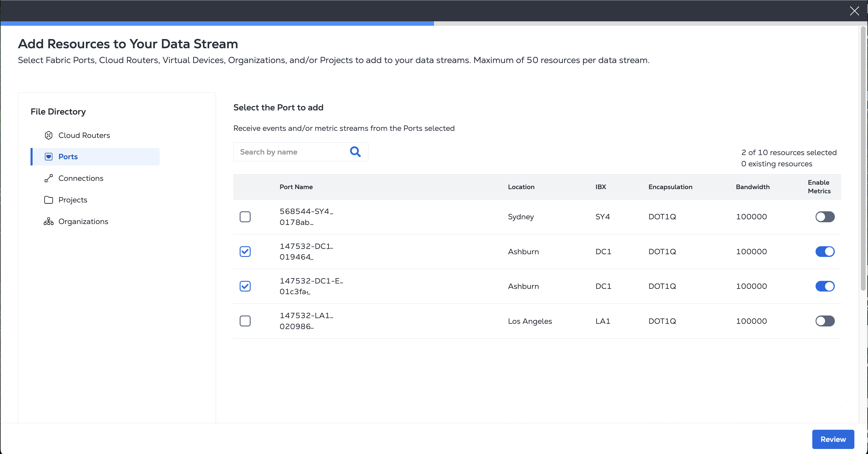Click the magnifying glass search icon
The height and width of the screenshot is (454, 868).
(355, 152)
